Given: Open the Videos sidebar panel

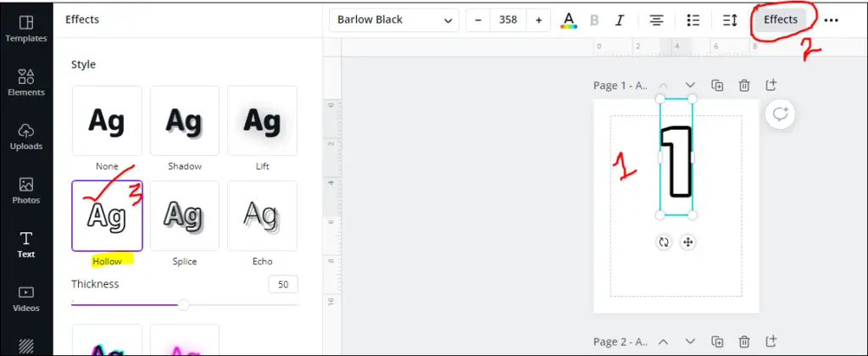Looking at the screenshot, I should point(26,299).
